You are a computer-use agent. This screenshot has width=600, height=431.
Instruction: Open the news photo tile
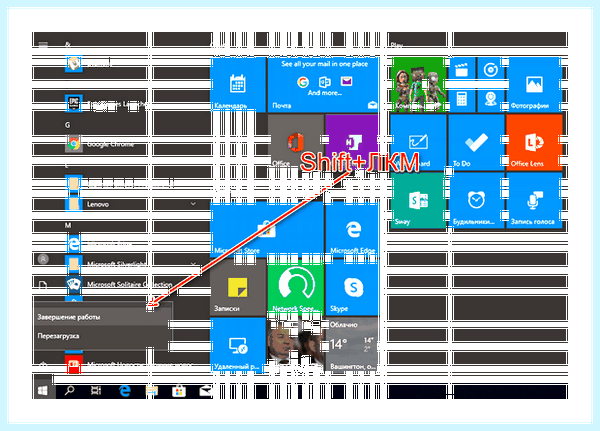(x=295, y=344)
